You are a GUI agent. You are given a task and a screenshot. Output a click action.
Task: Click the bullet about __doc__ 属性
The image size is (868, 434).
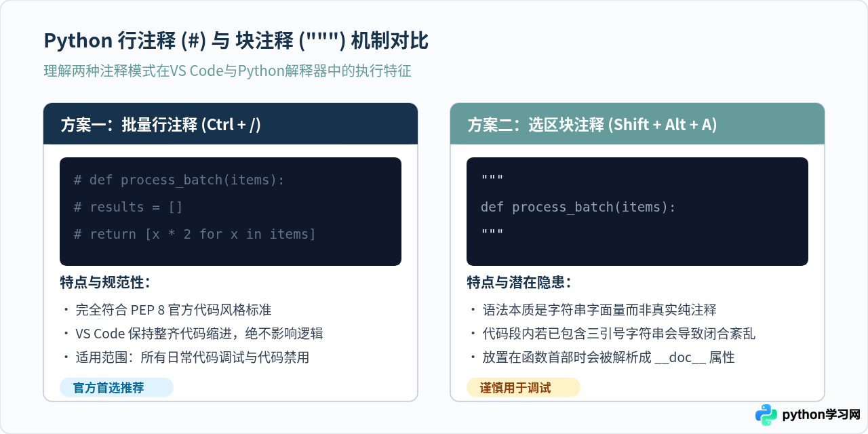click(602, 357)
